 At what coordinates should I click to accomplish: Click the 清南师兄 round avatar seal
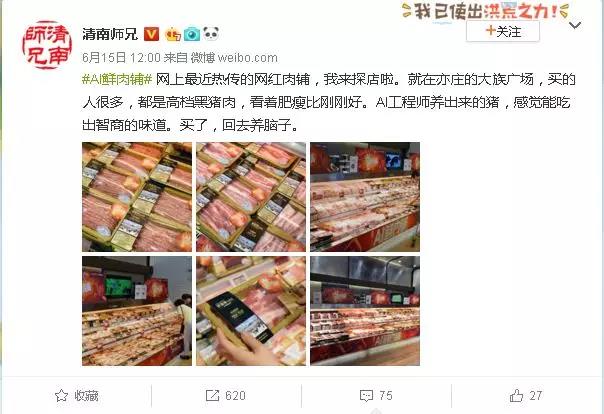click(47, 45)
